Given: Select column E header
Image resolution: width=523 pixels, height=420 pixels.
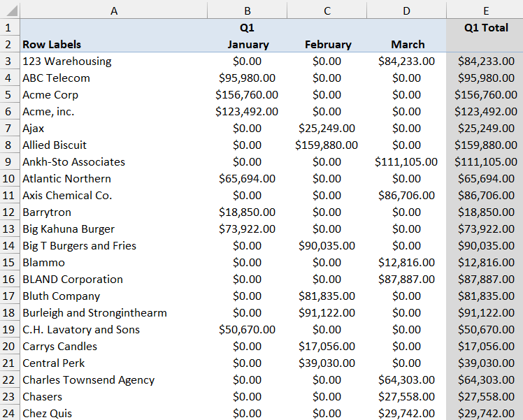Looking at the screenshot, I should pyautogui.click(x=485, y=10).
